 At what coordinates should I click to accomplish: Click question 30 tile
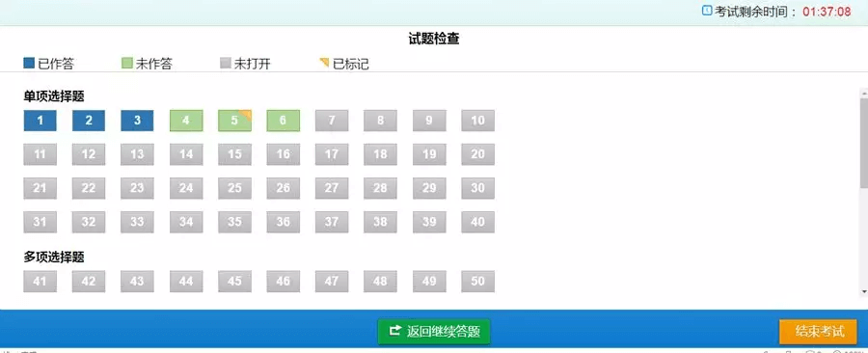tap(477, 188)
